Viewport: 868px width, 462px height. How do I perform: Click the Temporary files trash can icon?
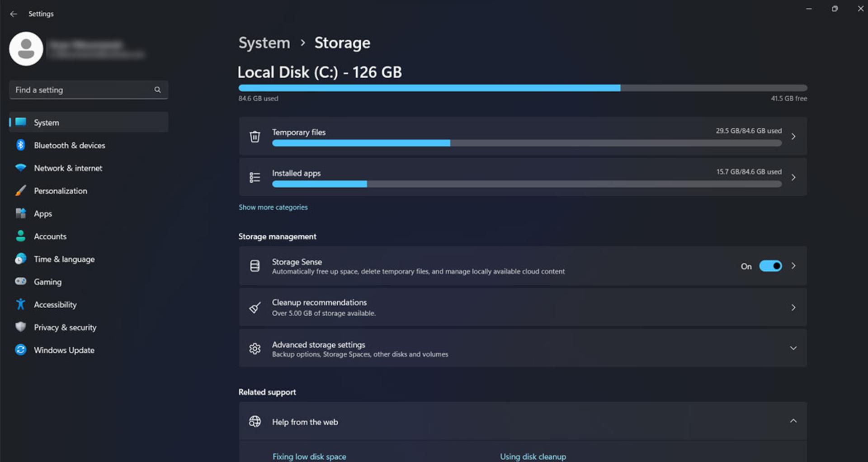[x=255, y=137]
